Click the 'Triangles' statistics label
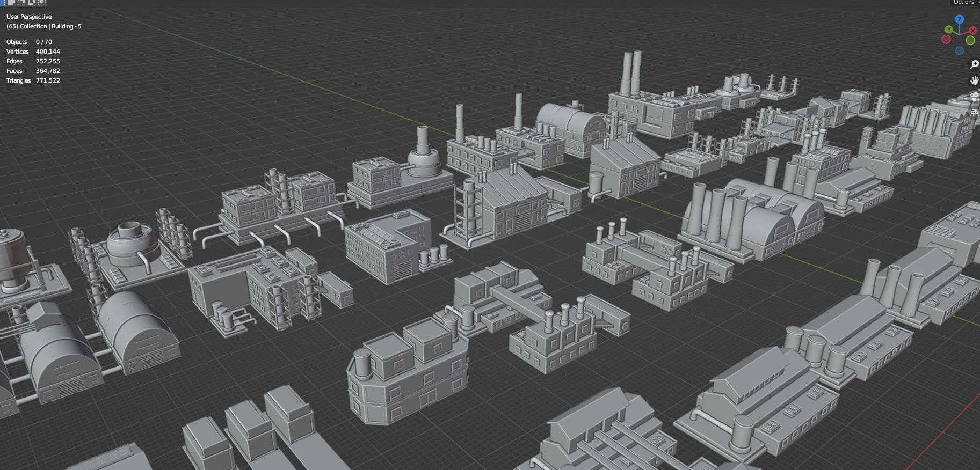This screenshot has width=980, height=470. coord(18,80)
